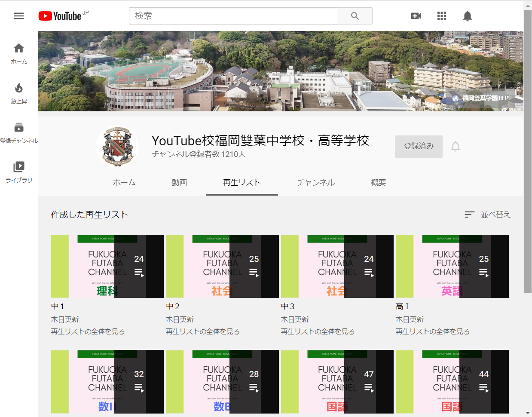Click the チャンネル登録者数 1210人 subscriber count
This screenshot has width=532, height=417.
[x=199, y=154]
